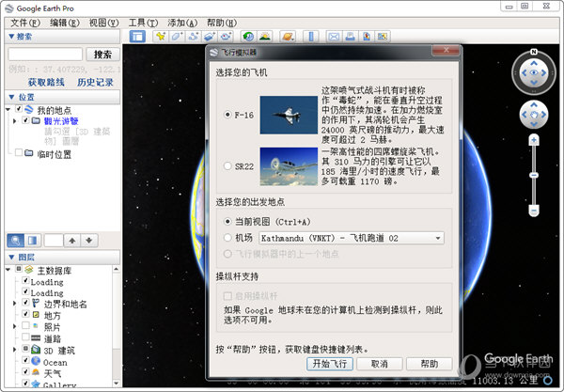This screenshot has height=392, width=564.
Task: Open the 文件(F) menu
Action: [x=24, y=23]
